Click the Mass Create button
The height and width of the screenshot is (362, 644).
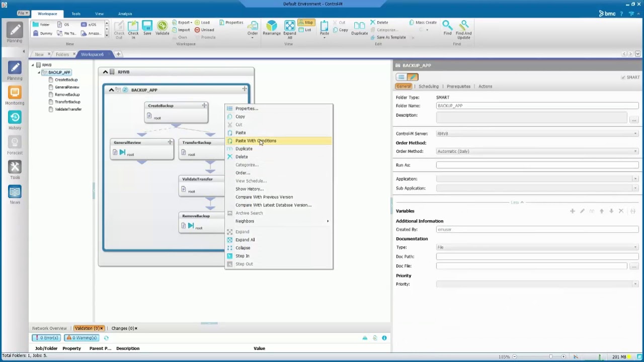[423, 22]
